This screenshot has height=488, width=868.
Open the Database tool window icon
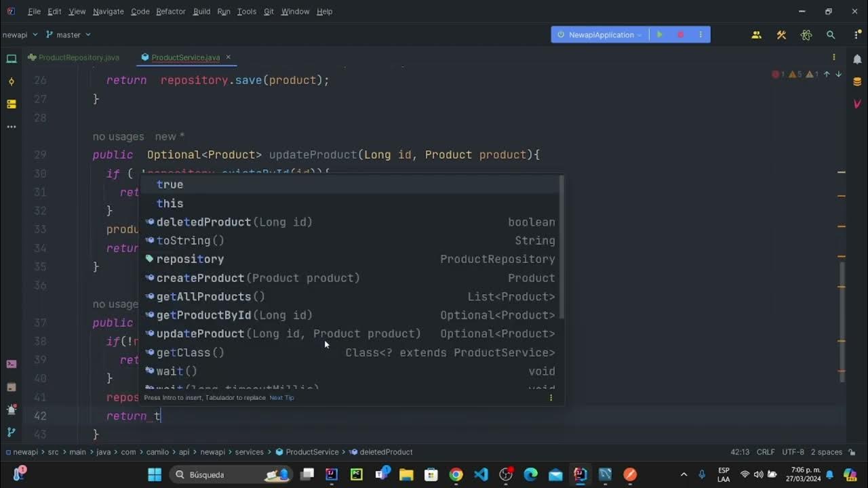tap(857, 81)
